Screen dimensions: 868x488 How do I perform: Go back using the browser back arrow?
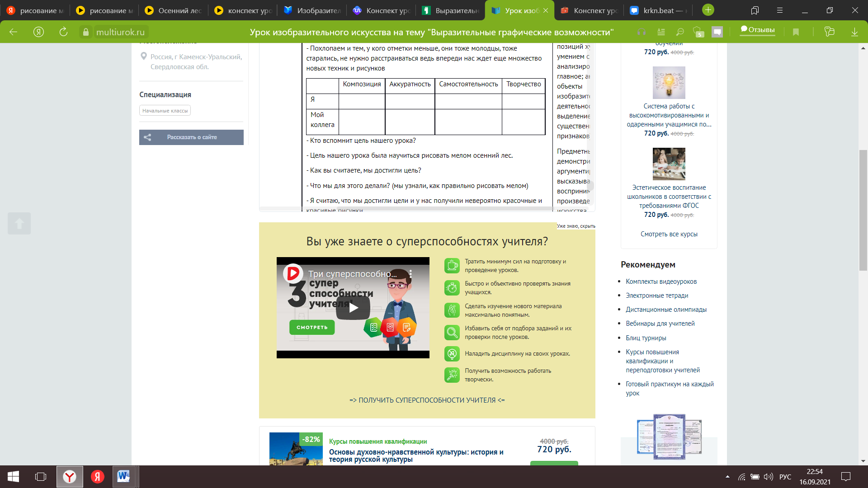[x=14, y=32]
